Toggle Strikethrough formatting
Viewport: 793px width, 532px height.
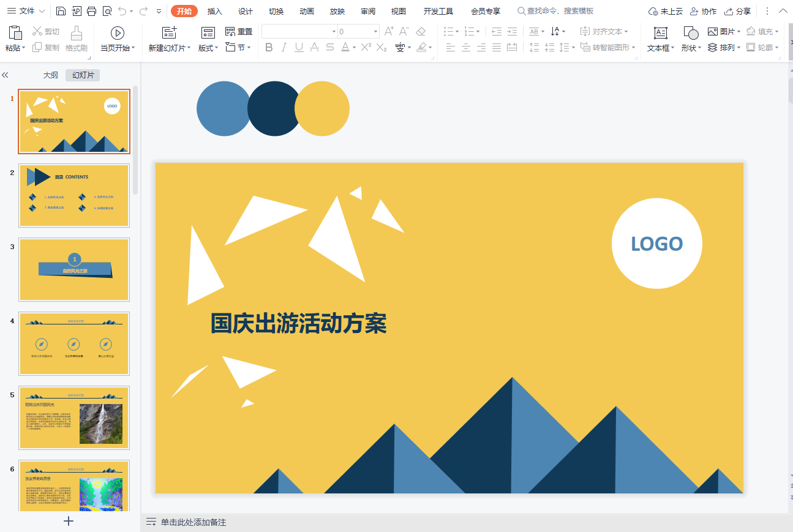coord(329,47)
